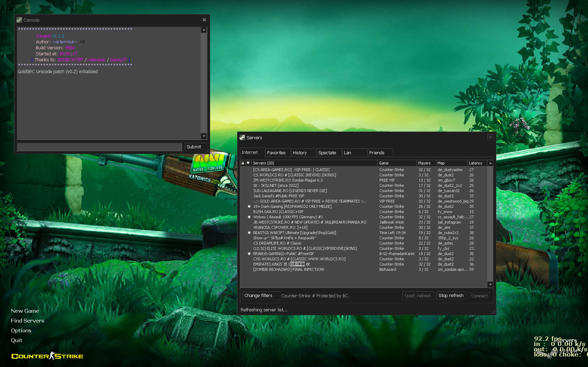This screenshot has height=367, width=588.
Task: Click console scrollbar up arrow
Action: click(204, 30)
